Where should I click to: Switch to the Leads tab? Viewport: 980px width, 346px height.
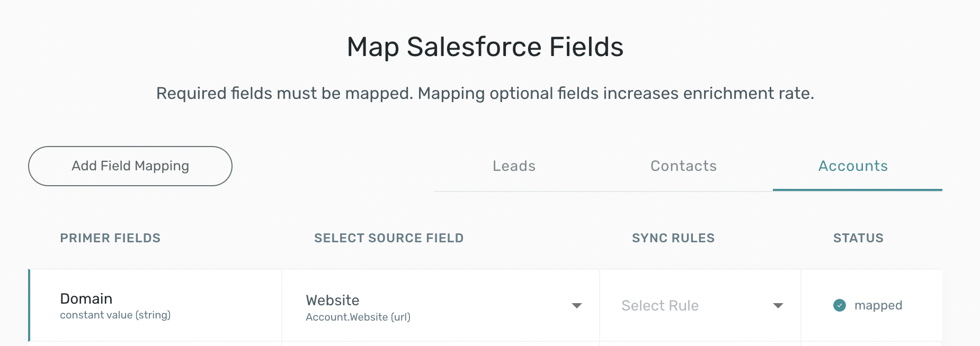click(x=514, y=166)
